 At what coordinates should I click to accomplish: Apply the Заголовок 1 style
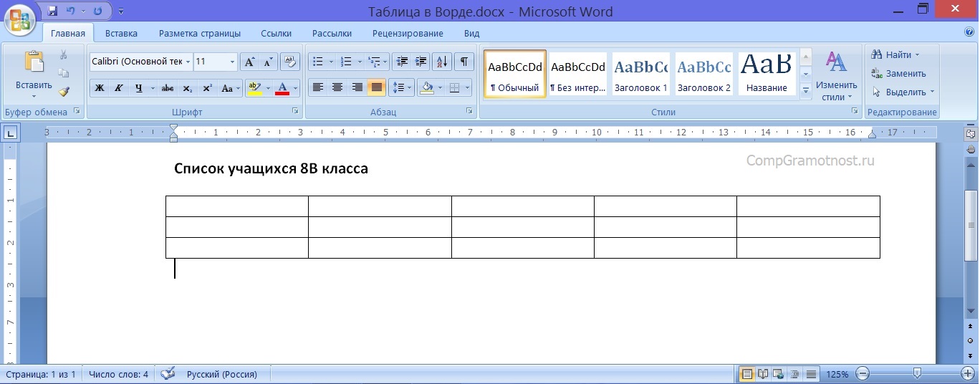[x=640, y=74]
